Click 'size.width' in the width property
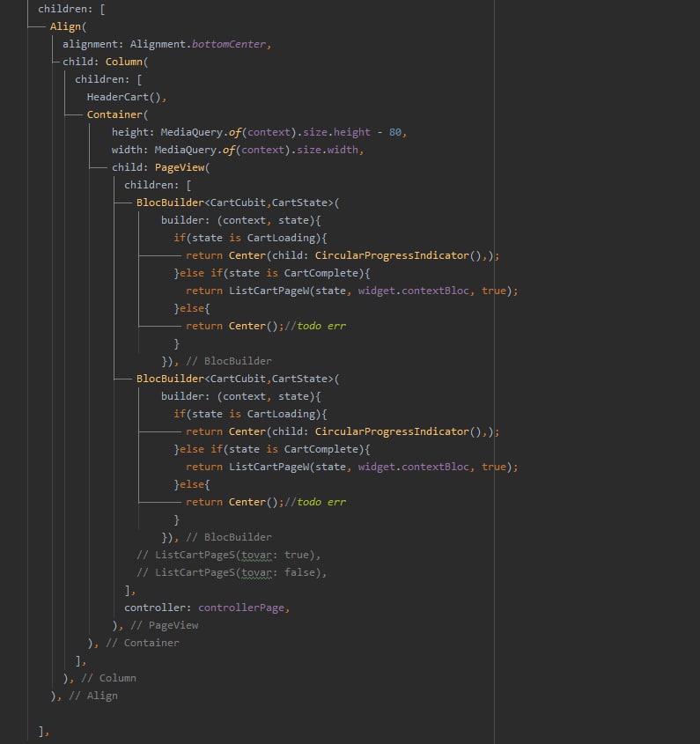 tap(328, 150)
